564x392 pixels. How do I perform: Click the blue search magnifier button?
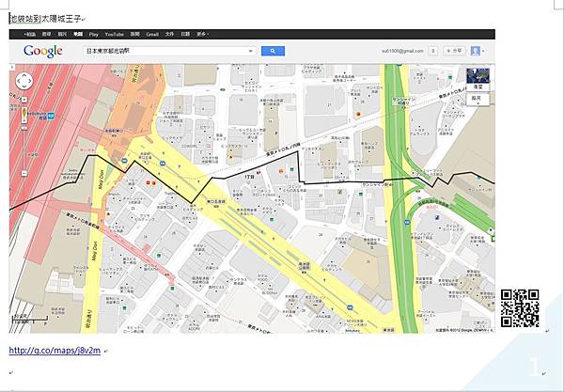273,51
